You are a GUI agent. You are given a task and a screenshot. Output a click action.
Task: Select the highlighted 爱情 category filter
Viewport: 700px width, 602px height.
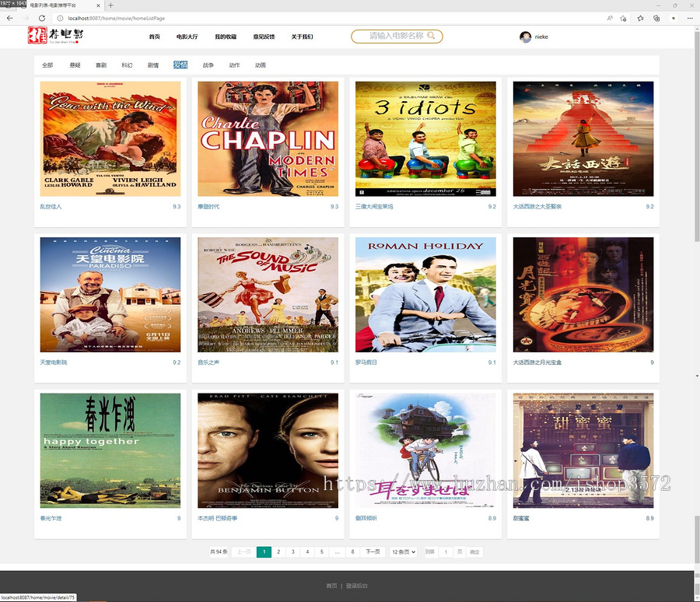180,65
